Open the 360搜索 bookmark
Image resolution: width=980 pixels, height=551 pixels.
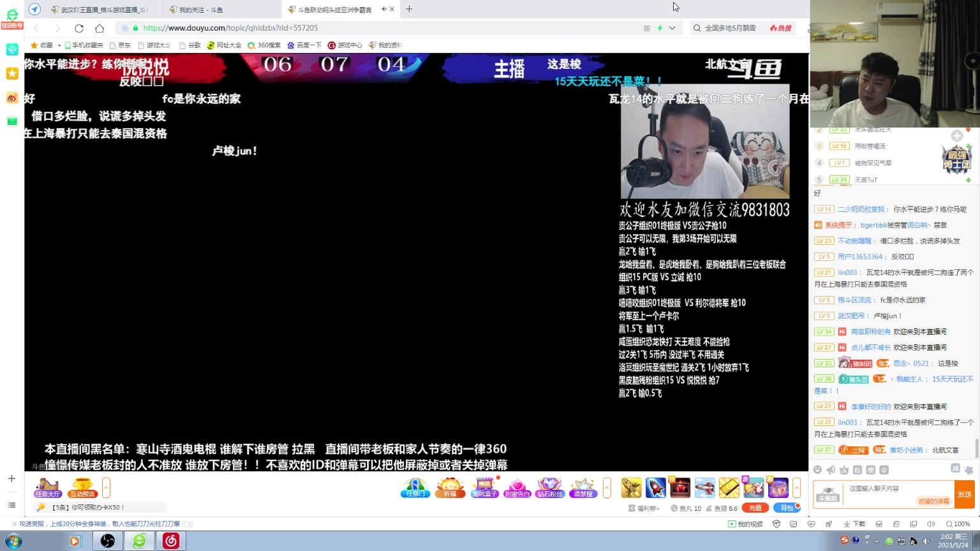point(264,45)
